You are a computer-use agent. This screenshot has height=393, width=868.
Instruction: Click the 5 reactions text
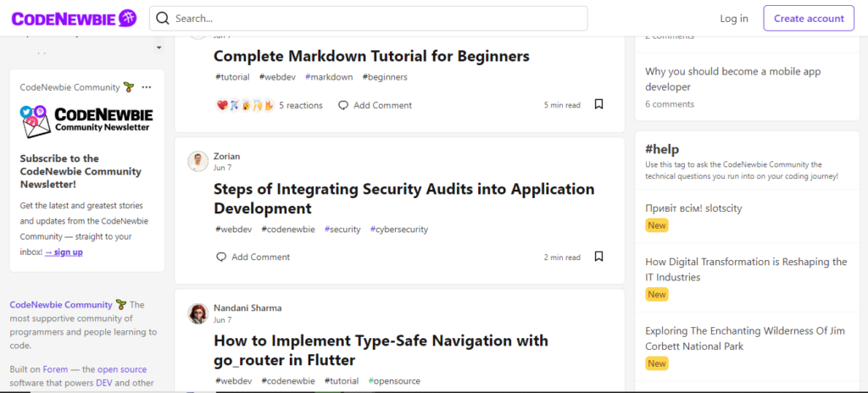pos(301,105)
